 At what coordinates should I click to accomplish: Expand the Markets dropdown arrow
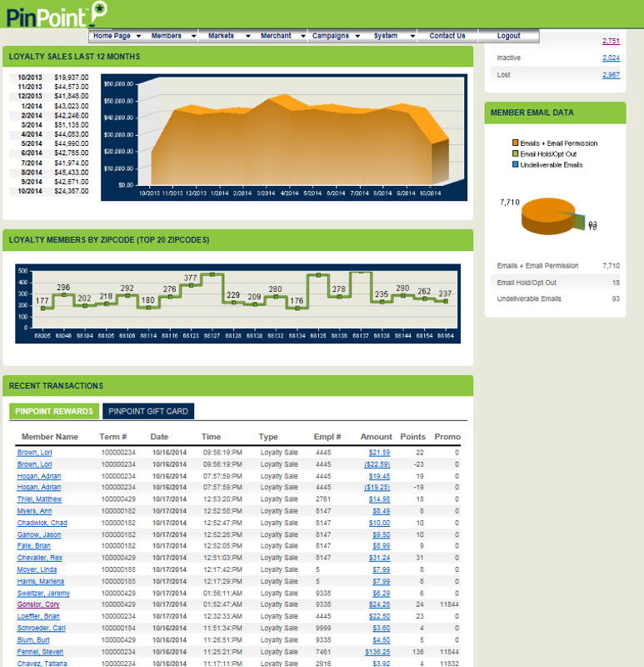(247, 36)
